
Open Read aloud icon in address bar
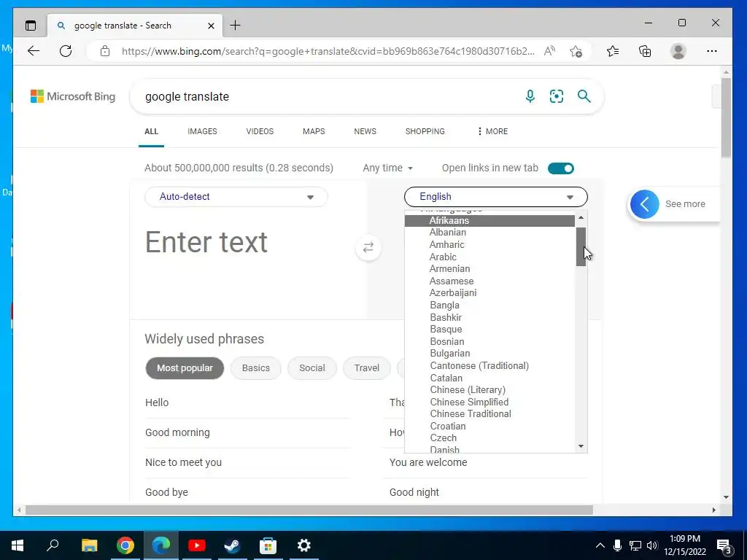(549, 51)
